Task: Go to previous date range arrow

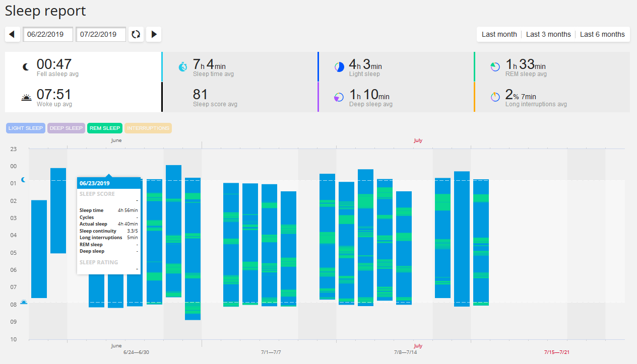Action: [12, 34]
